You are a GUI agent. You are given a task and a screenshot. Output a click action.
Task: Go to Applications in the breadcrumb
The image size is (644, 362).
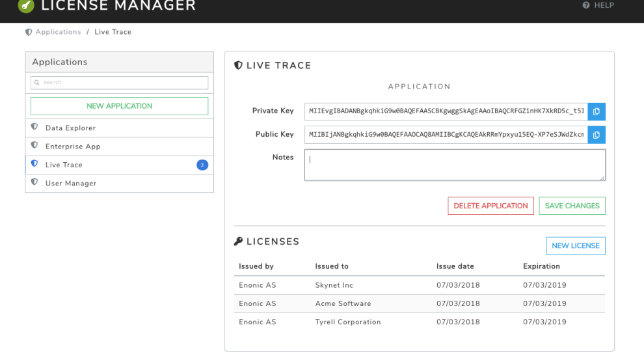click(x=58, y=32)
